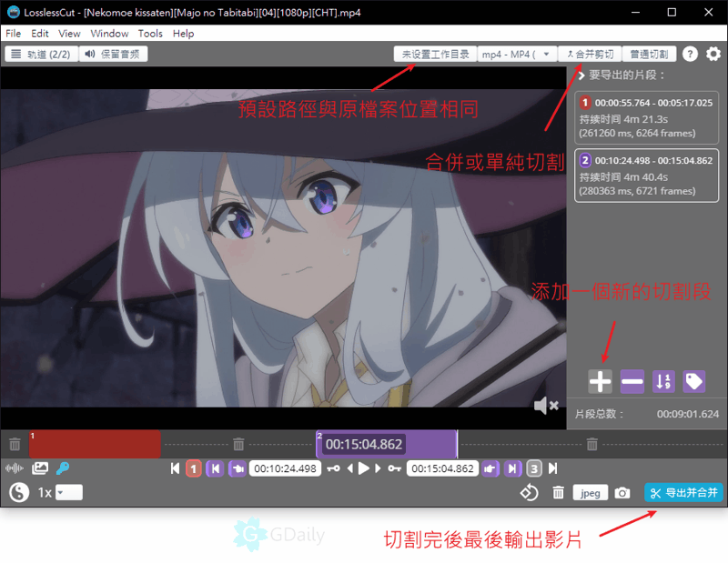Add a new segment with the plus icon
Viewport: 728px width, 563px height.
coord(600,381)
